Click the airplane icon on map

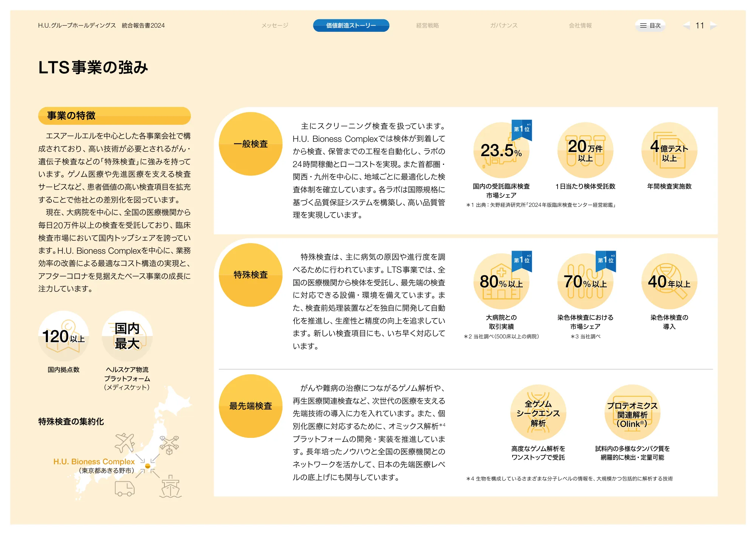click(125, 443)
